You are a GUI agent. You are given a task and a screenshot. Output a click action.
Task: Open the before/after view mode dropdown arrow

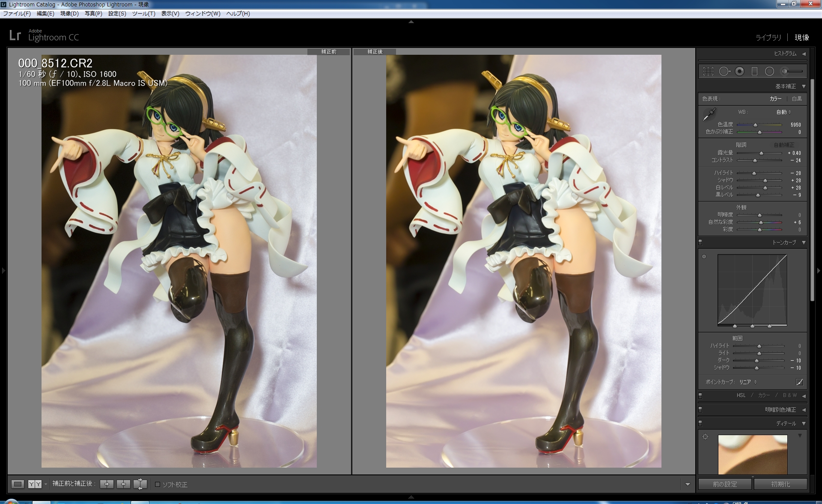tap(45, 484)
